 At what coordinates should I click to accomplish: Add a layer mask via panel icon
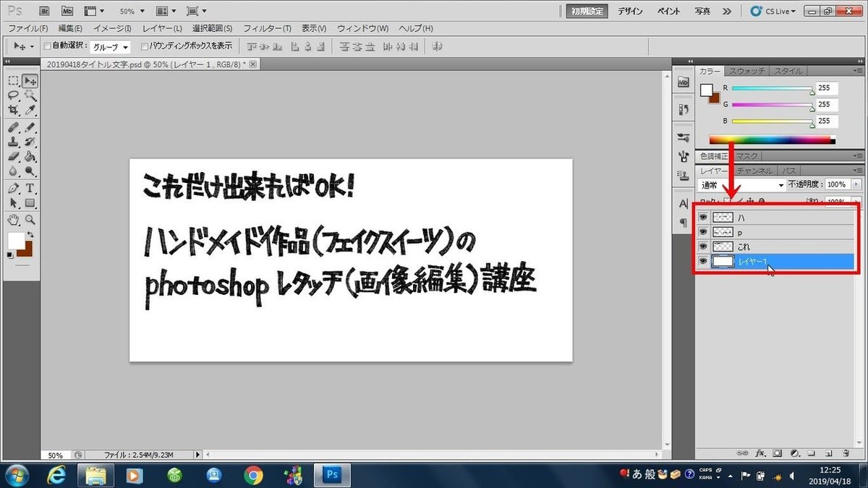pyautogui.click(x=778, y=453)
